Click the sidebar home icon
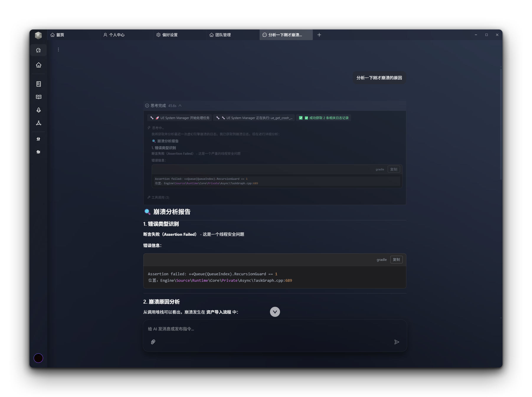532x397 pixels. tap(38, 65)
